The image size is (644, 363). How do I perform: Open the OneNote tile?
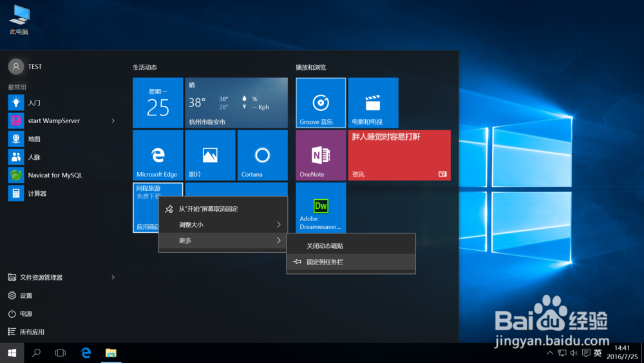click(x=321, y=155)
